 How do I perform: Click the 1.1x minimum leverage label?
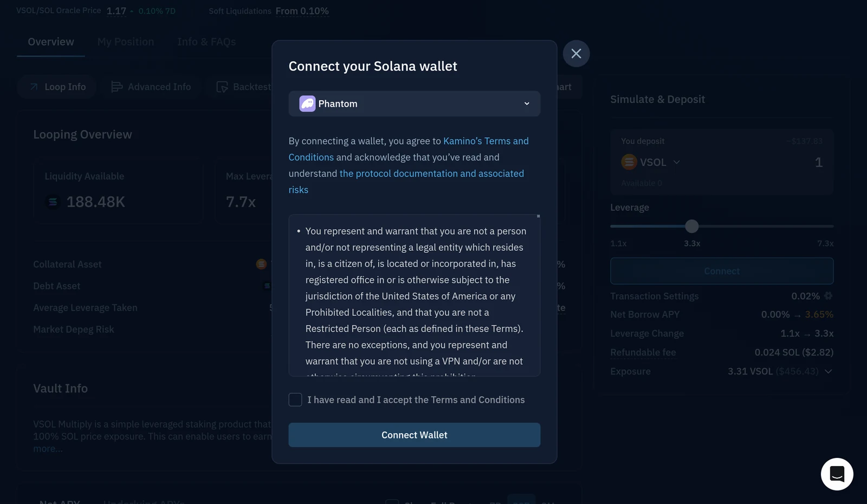[618, 243]
